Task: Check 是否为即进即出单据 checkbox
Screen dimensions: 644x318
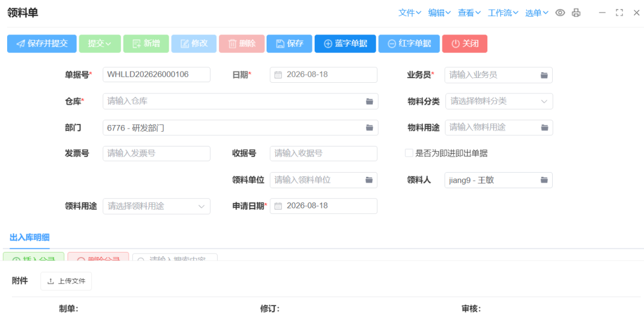Action: 408,154
